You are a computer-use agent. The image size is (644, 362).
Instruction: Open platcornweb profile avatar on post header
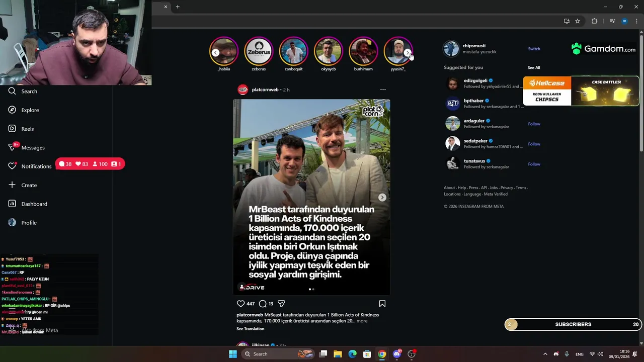(243, 89)
